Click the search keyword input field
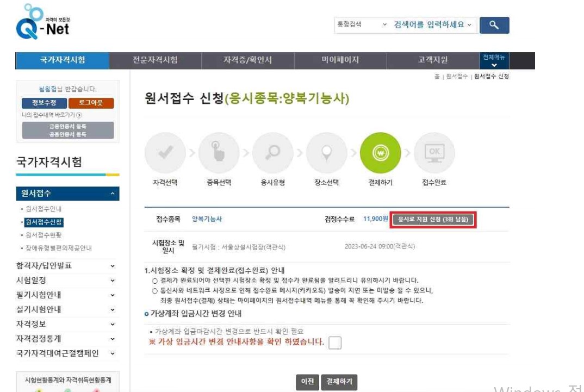Image resolution: width=584 pixels, height=392 pixels. pyautogui.click(x=430, y=25)
